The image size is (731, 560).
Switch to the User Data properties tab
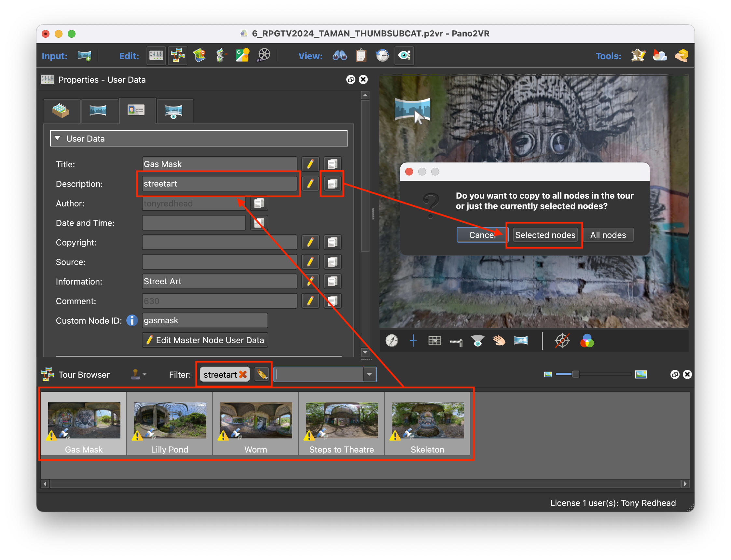coord(137,111)
